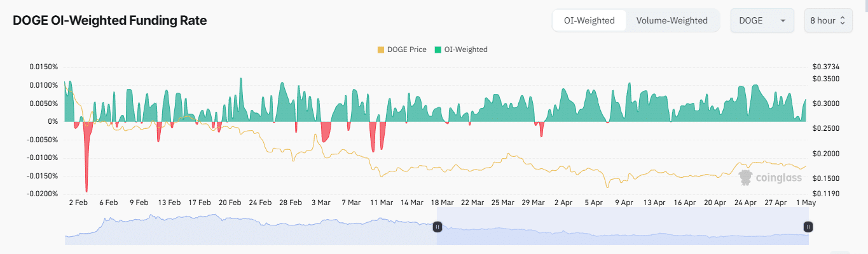
Task: Click the 24 Apr date label
Action: (x=745, y=203)
